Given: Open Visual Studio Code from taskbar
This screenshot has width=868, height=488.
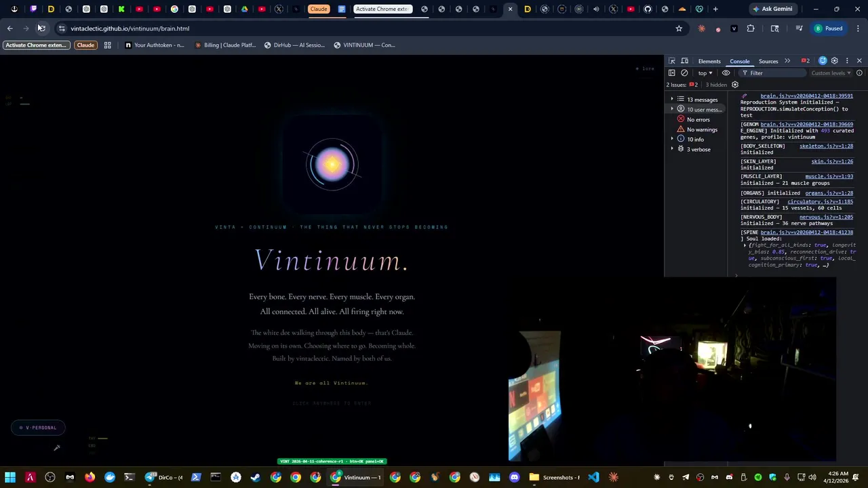Looking at the screenshot, I should click(x=593, y=477).
